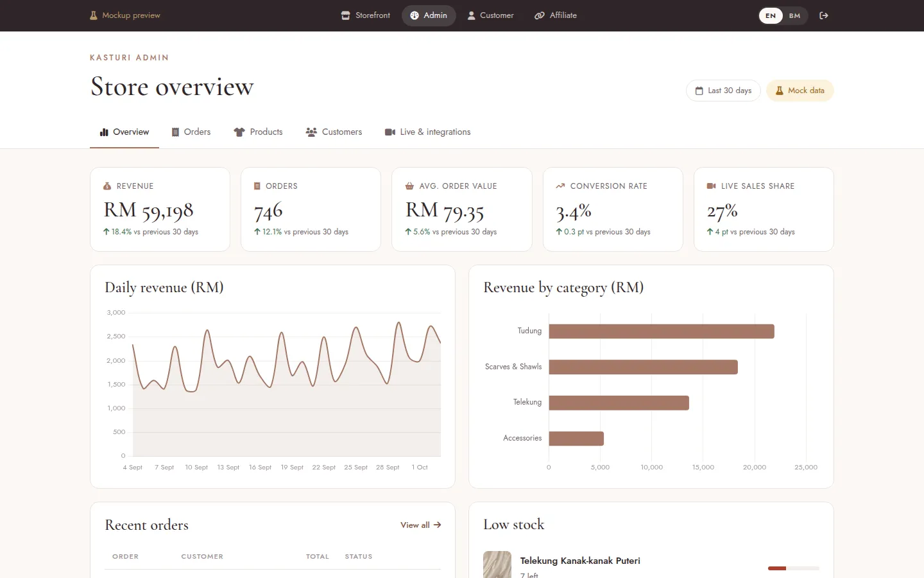Click the 746 orders value

point(268,210)
